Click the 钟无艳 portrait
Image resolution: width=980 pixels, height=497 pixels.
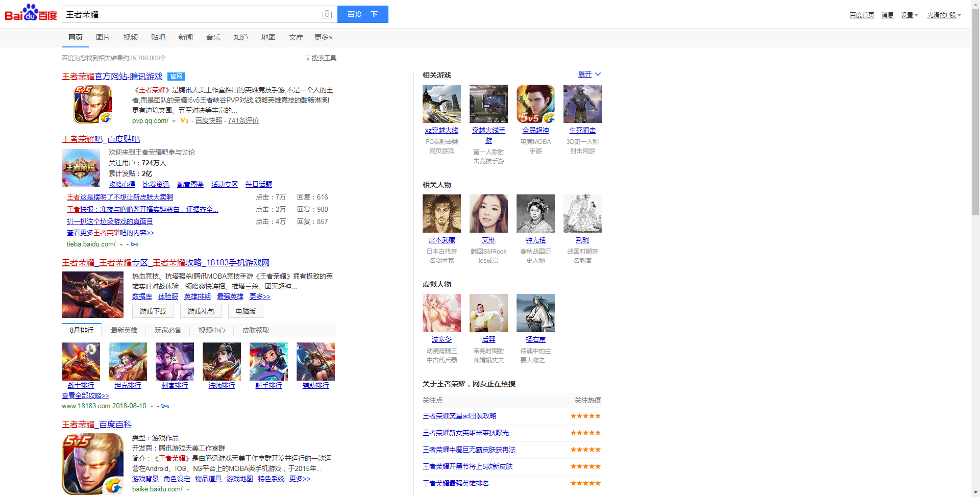tap(535, 213)
